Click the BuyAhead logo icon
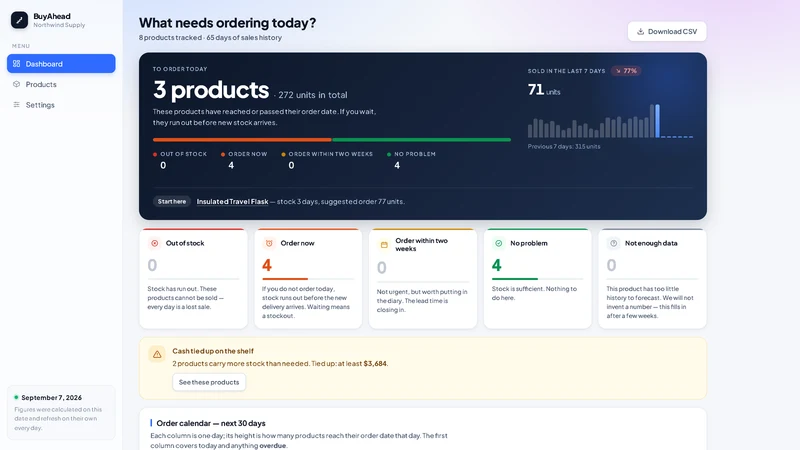 (x=19, y=20)
